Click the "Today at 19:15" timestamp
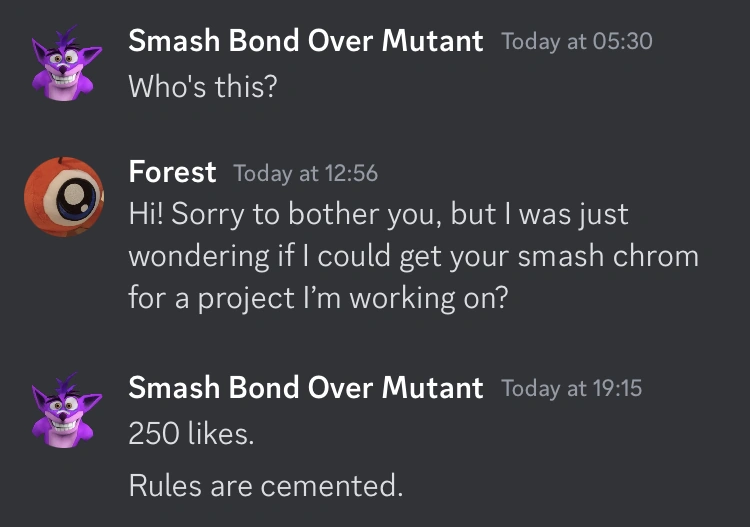 click(x=571, y=388)
